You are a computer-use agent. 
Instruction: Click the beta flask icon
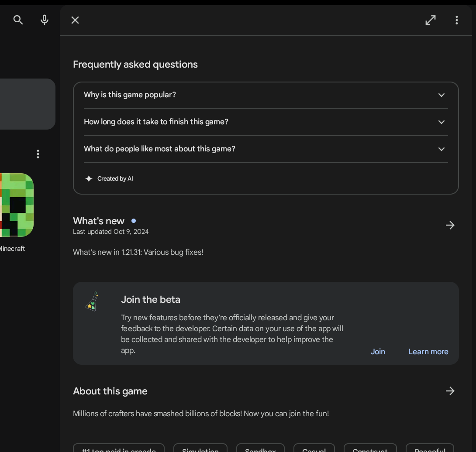pyautogui.click(x=92, y=301)
